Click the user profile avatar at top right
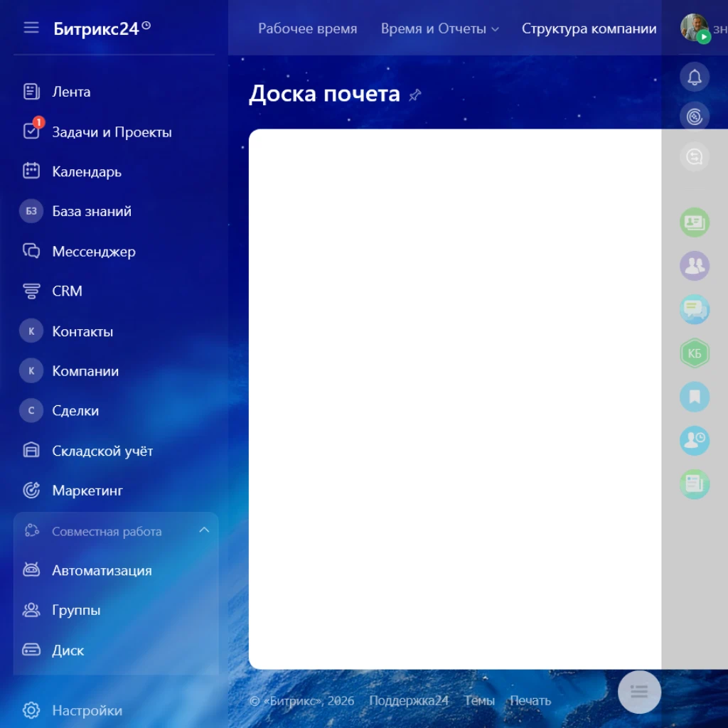The image size is (728, 728). pos(692,28)
